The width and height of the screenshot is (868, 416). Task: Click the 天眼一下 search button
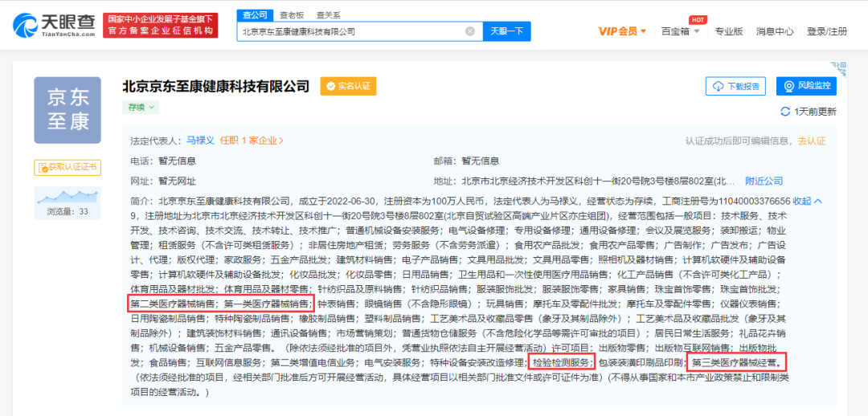tap(506, 31)
